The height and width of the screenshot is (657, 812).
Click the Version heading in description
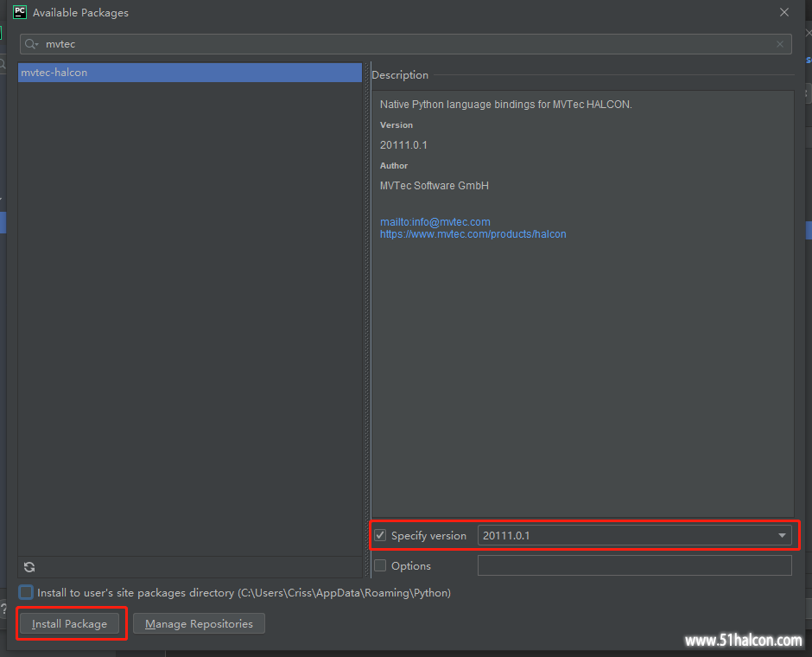(x=396, y=124)
